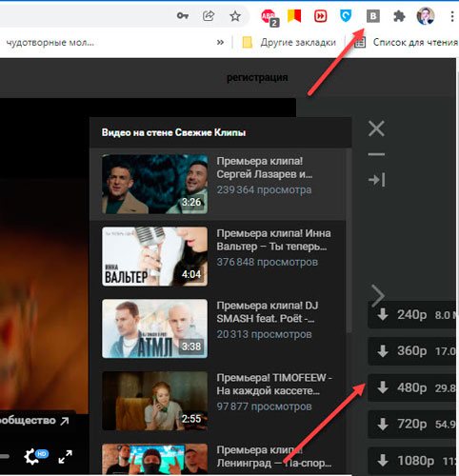The width and height of the screenshot is (459, 476).
Task: Click 239 364 просмотра view count
Action: [x=264, y=189]
